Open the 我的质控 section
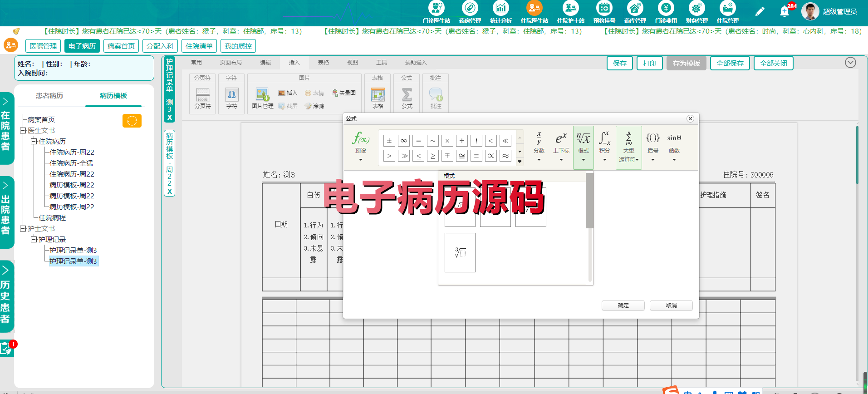The height and width of the screenshot is (394, 868). 238,46
